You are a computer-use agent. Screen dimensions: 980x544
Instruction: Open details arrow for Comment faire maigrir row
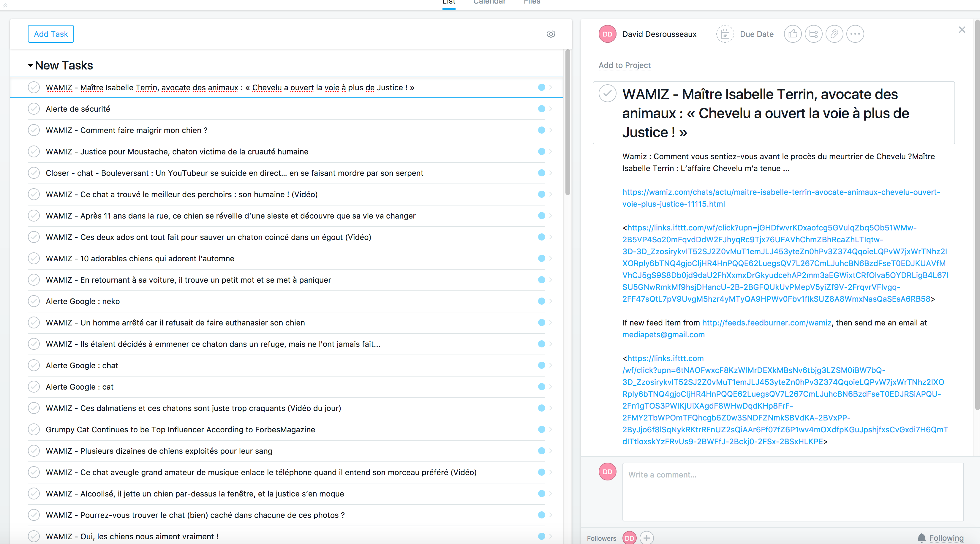pos(551,130)
